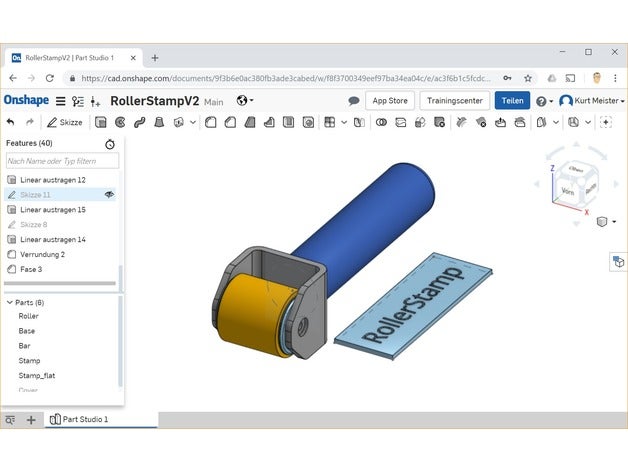Select feature Fase 3
Image resolution: width=628 pixels, height=472 pixels.
(x=61, y=269)
